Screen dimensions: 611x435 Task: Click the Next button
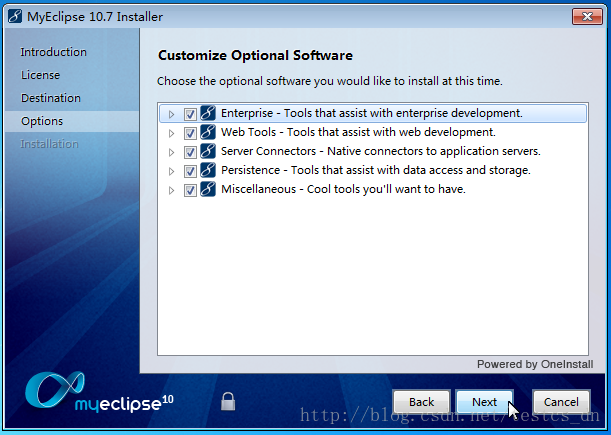click(484, 401)
